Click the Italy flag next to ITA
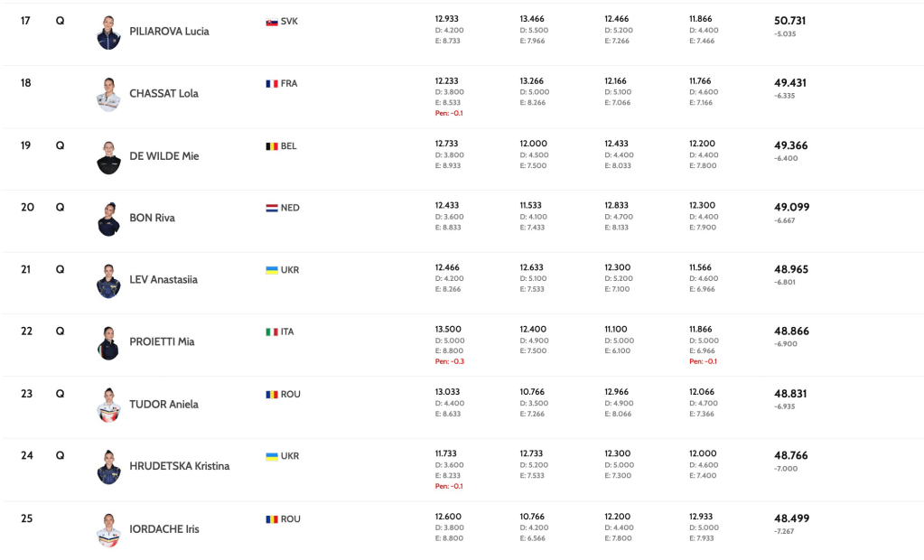The height and width of the screenshot is (560, 924). pos(271,332)
